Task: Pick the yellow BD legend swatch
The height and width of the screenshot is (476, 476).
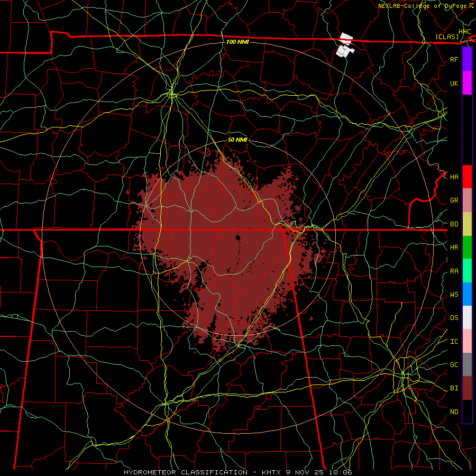Action: click(x=467, y=224)
